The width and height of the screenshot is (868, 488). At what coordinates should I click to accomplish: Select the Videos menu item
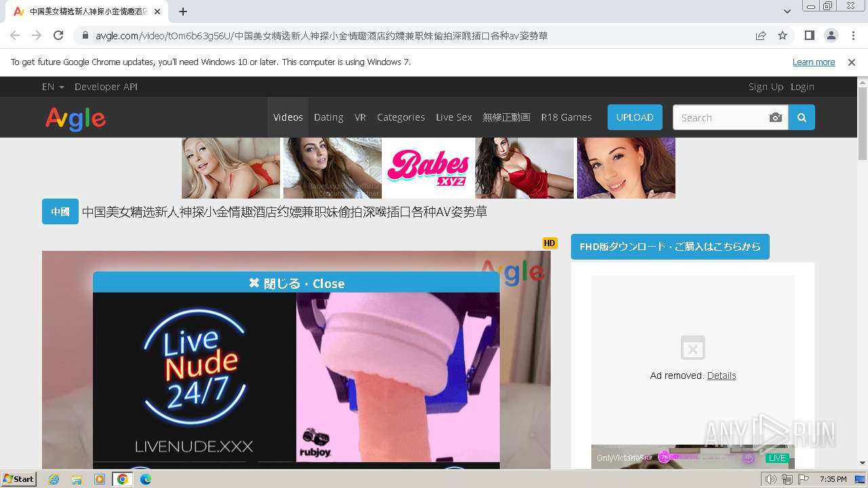pyautogui.click(x=288, y=117)
